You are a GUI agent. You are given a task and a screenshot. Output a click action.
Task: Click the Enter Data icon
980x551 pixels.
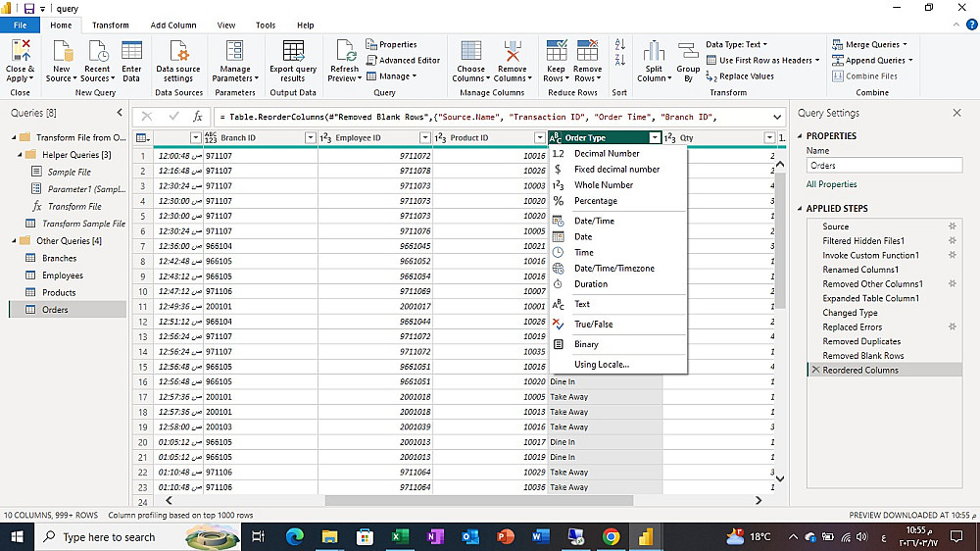131,52
